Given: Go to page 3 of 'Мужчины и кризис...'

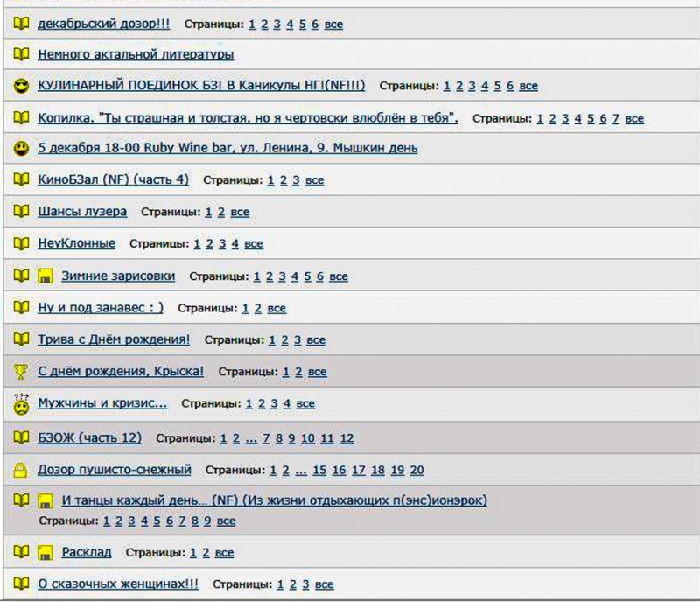Looking at the screenshot, I should [274, 403].
